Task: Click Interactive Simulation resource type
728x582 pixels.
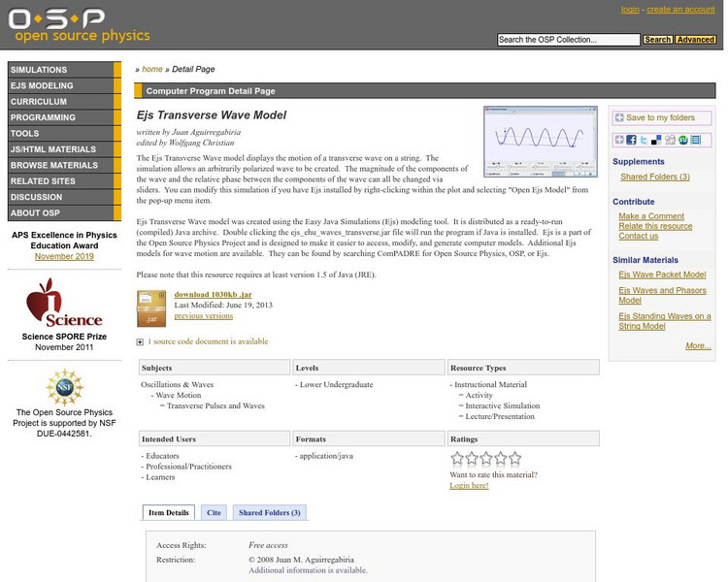Action: coord(503,405)
